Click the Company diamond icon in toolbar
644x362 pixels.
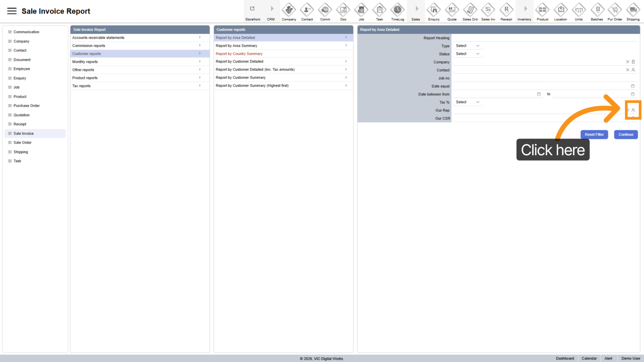[x=289, y=10]
